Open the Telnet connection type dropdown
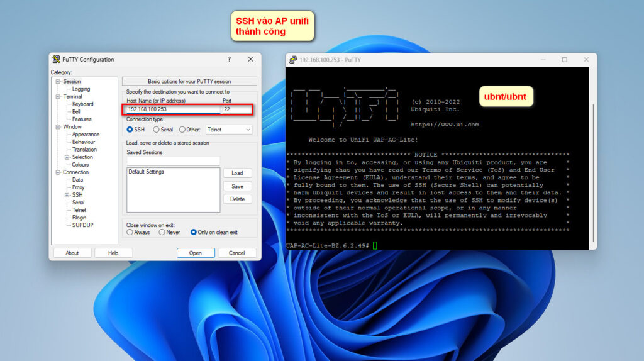This screenshot has height=361, width=644. [229, 130]
